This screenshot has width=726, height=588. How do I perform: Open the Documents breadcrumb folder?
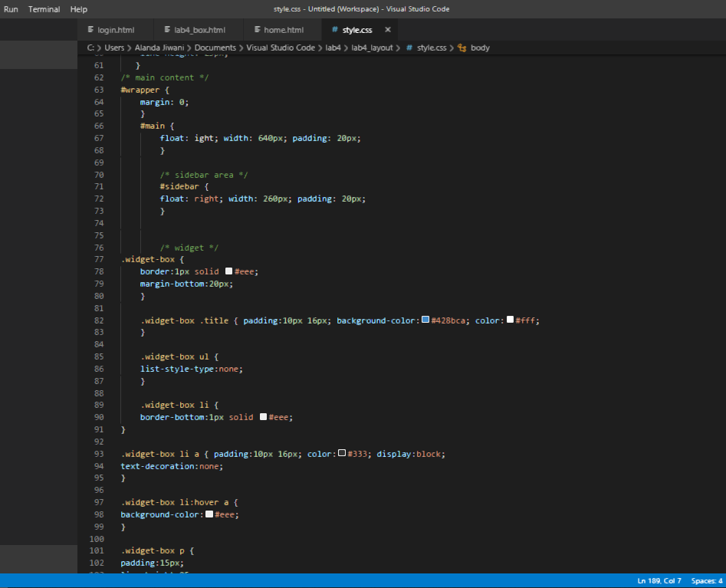(x=215, y=48)
